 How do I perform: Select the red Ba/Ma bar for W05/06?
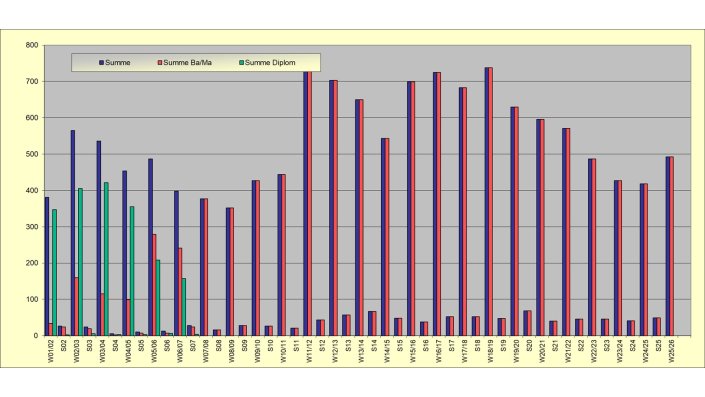tap(154, 285)
